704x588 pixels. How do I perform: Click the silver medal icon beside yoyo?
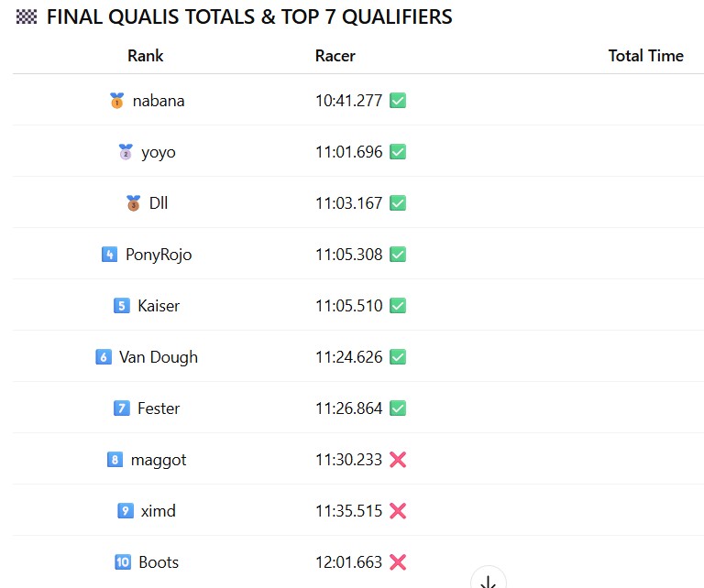point(126,152)
